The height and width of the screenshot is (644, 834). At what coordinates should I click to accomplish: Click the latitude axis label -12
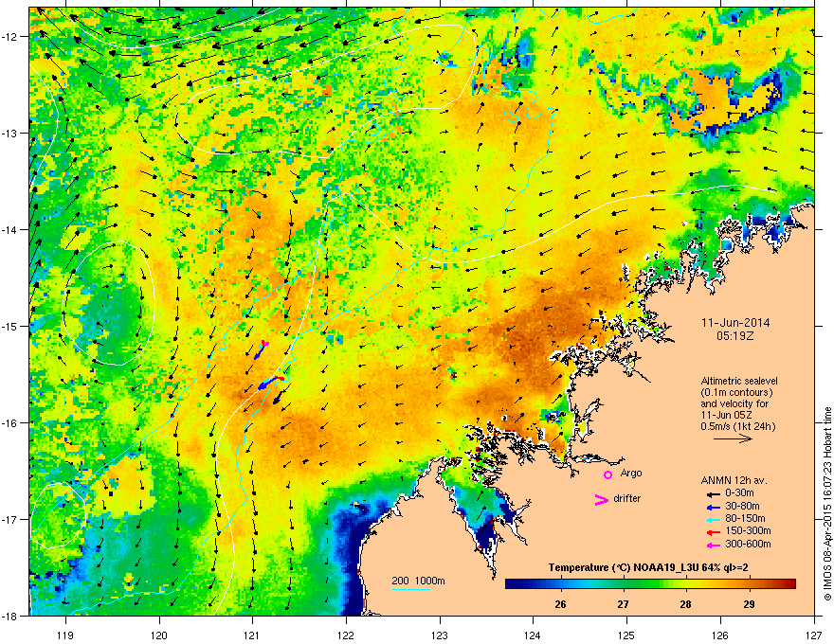(10, 37)
